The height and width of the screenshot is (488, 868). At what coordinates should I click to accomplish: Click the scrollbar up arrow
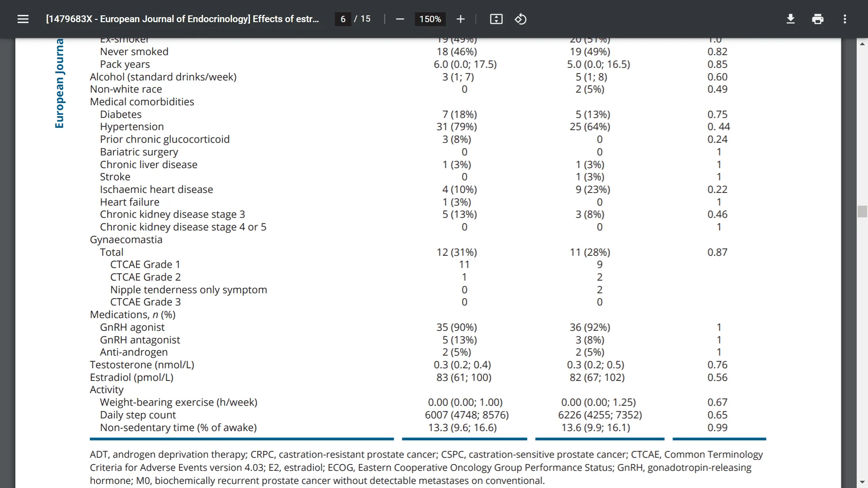coord(862,44)
